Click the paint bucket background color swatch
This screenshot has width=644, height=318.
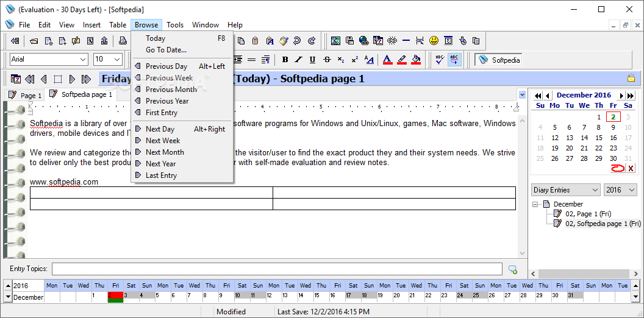416,60
